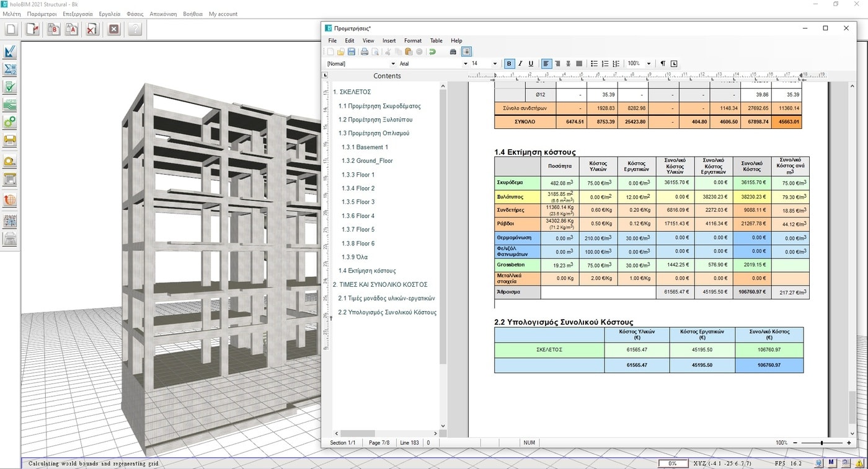The height and width of the screenshot is (469, 868).
Task: Paste from clipboard using the toolbar icon
Action: (x=408, y=52)
